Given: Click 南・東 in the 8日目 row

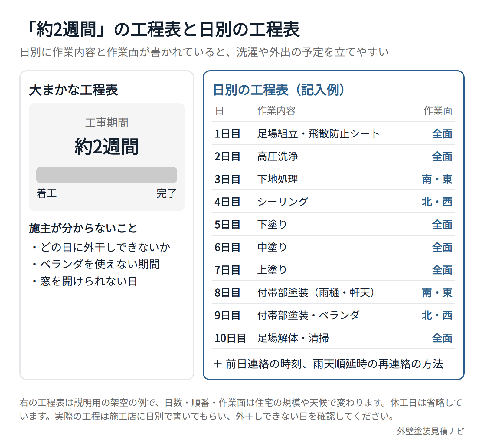Looking at the screenshot, I should point(437,292).
